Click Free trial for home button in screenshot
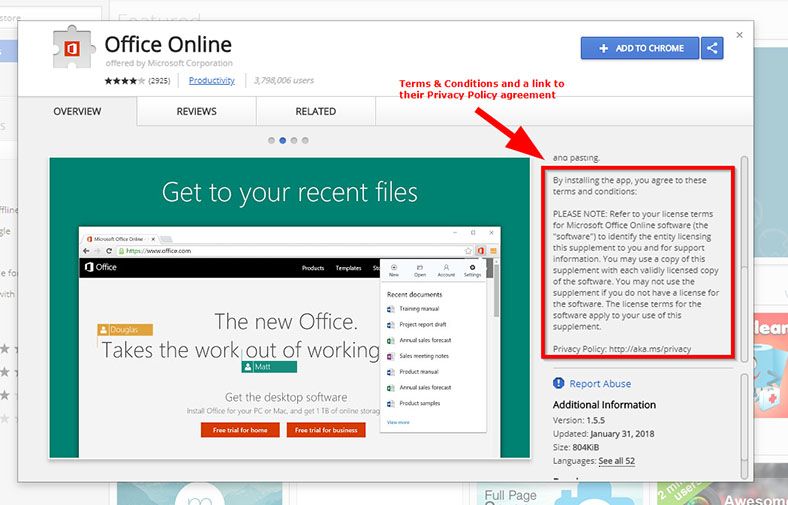788x505 pixels. [x=240, y=430]
